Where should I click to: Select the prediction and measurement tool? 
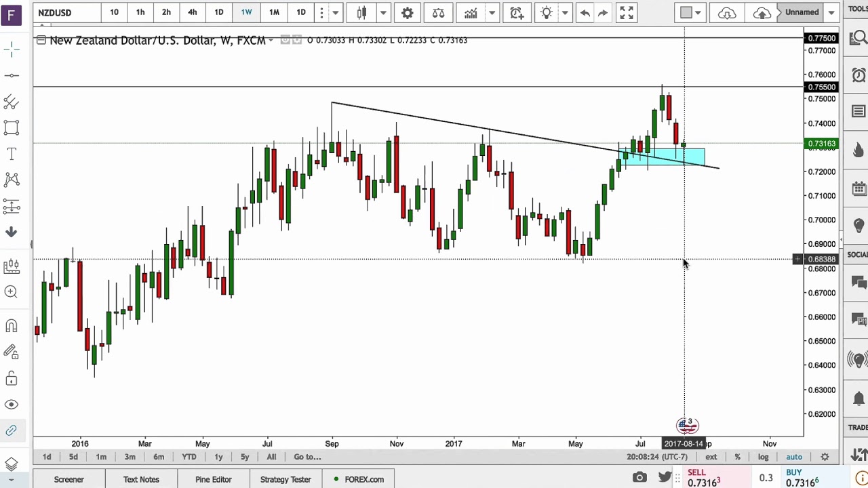click(x=12, y=206)
